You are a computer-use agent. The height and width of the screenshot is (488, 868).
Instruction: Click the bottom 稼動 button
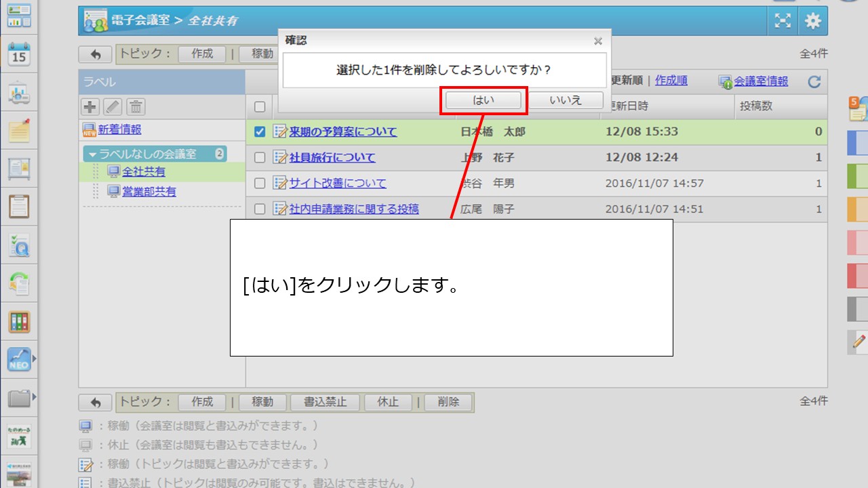(x=262, y=402)
